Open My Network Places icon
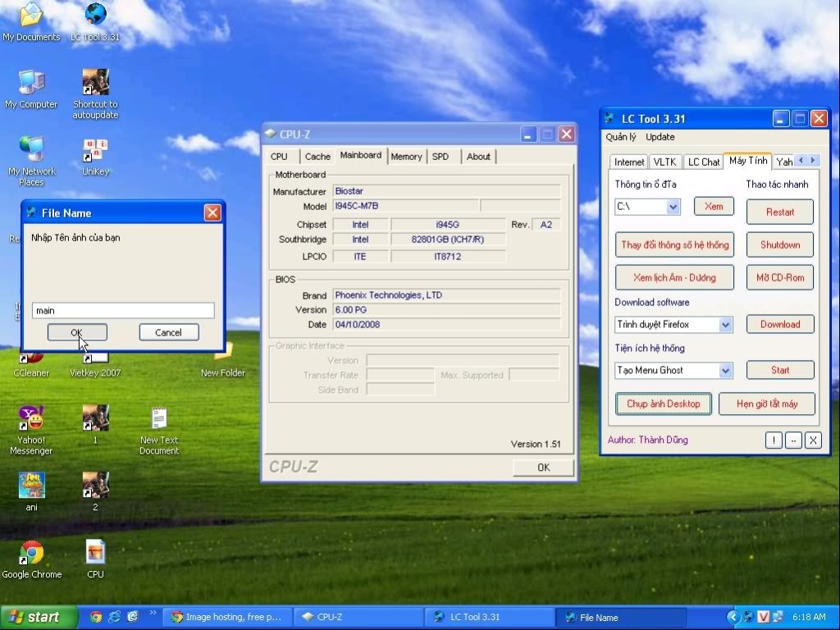This screenshot has height=630, width=840. 31,161
